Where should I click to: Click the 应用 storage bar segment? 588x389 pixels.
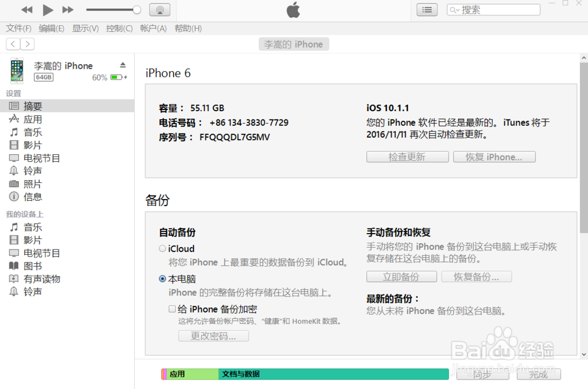pos(193,374)
